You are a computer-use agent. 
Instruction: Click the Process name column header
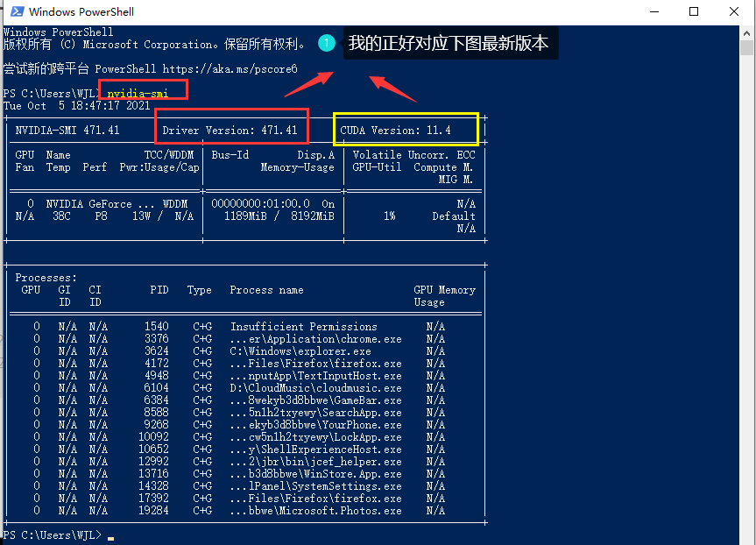[x=266, y=290]
